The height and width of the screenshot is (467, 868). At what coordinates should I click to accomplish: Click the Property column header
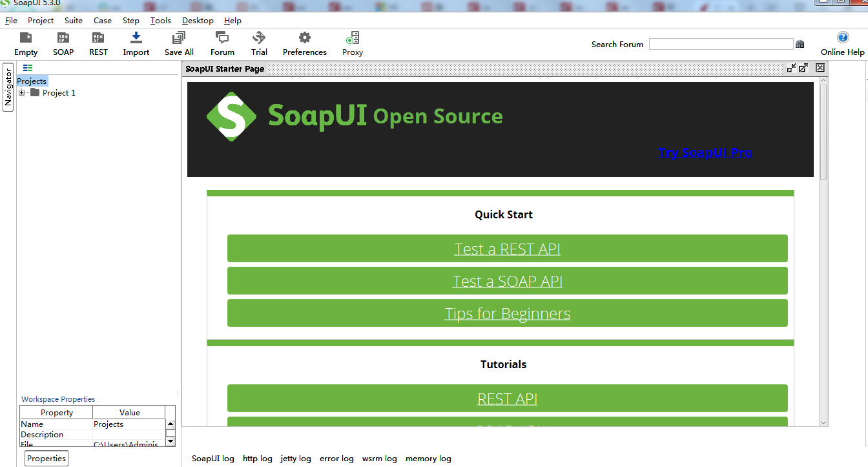point(57,412)
